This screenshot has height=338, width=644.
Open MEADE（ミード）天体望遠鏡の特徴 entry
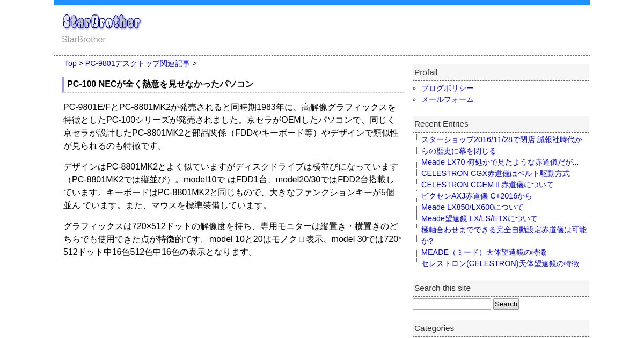coord(484,252)
